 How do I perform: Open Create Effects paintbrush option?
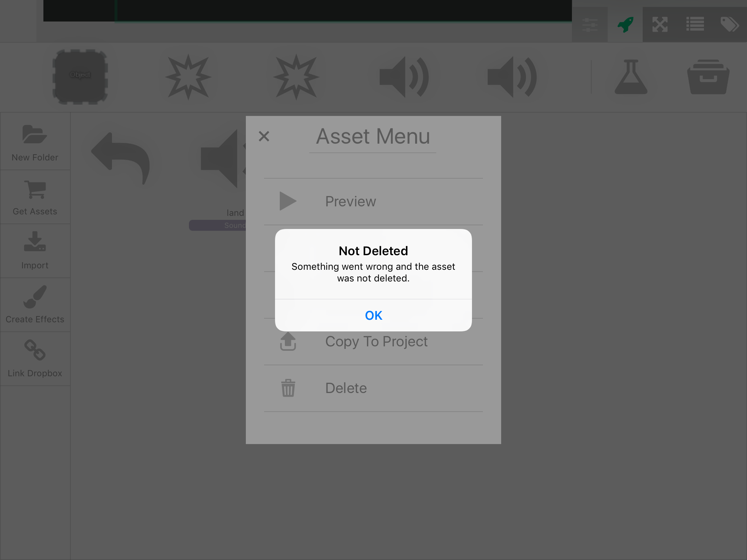point(35,305)
